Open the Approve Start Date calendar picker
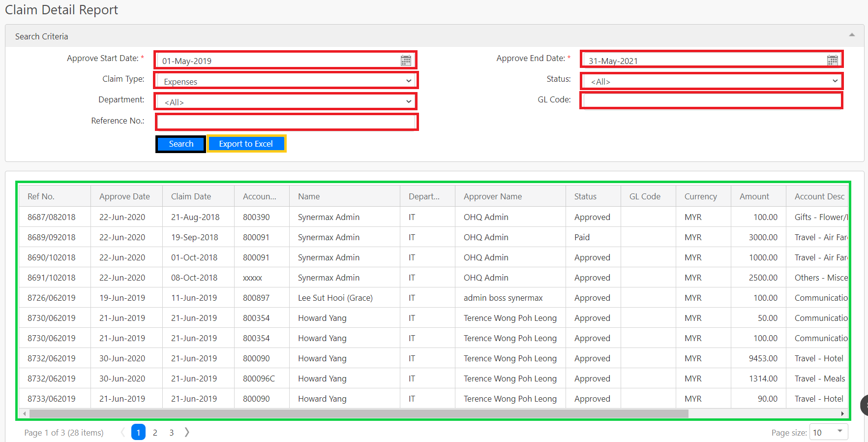Viewport: 868px width, 442px height. tap(406, 61)
